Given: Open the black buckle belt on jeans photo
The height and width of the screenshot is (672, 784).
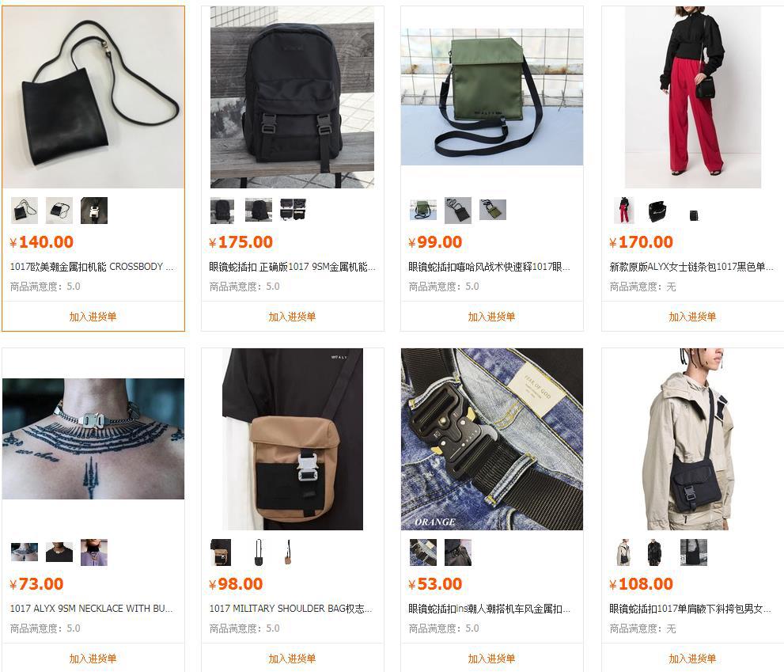Looking at the screenshot, I should tap(492, 439).
